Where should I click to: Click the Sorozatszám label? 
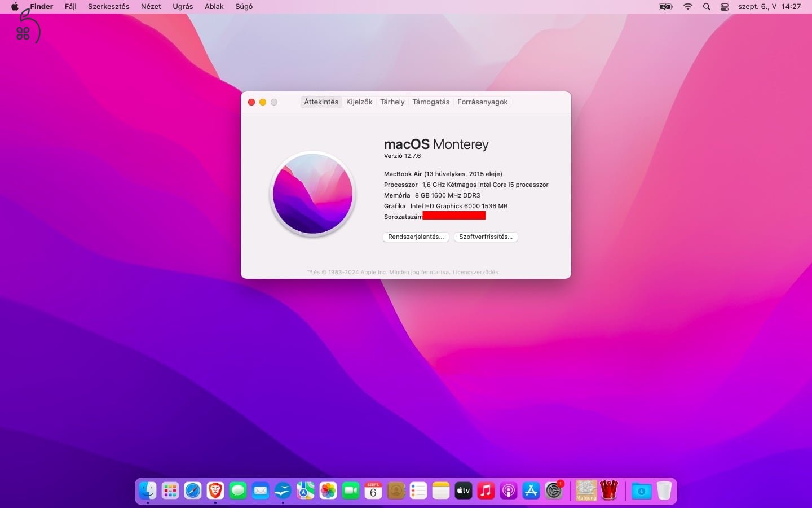pos(403,217)
